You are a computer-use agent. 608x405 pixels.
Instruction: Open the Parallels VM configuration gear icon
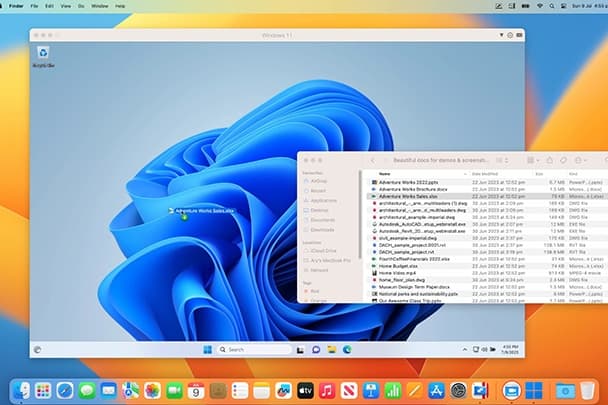(x=510, y=35)
